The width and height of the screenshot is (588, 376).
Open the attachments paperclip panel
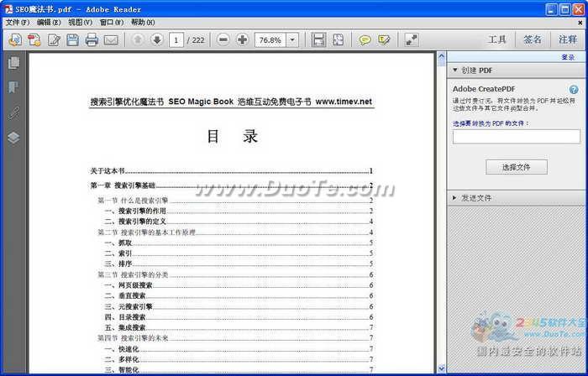tap(13, 112)
